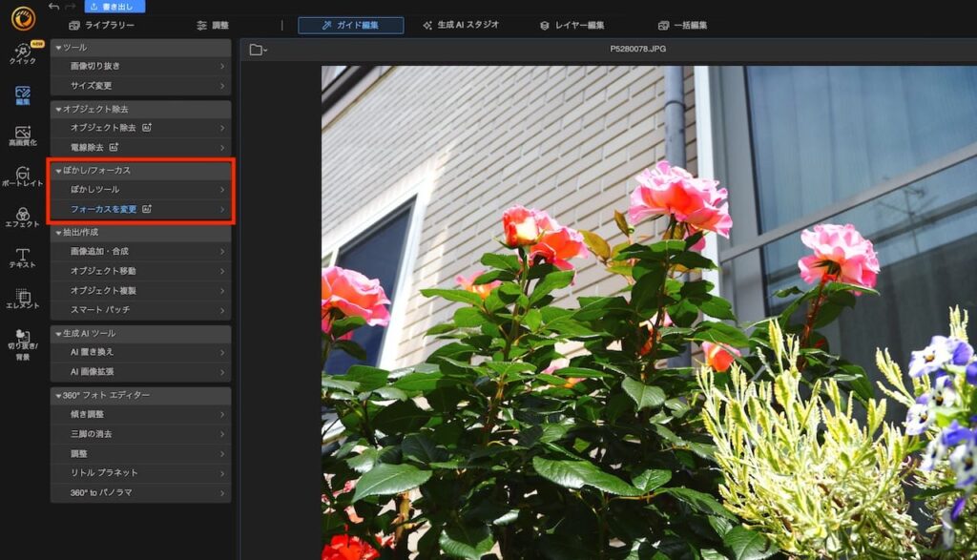
Task: Switch to the top 調整 adjustment tab
Action: [213, 26]
